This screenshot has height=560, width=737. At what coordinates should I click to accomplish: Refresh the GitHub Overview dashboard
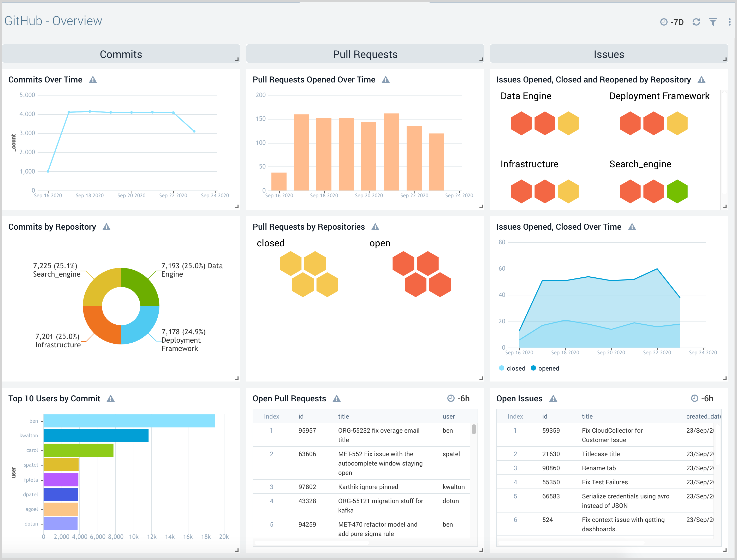pyautogui.click(x=696, y=21)
